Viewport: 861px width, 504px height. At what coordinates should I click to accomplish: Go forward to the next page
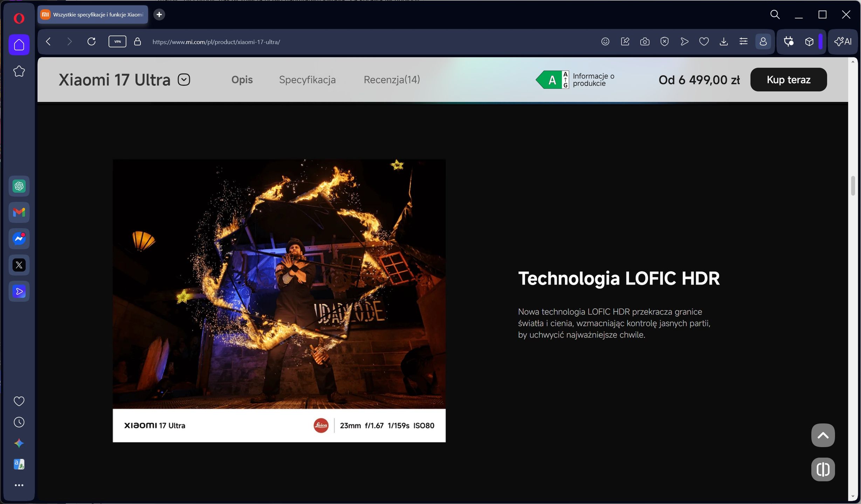tap(69, 42)
